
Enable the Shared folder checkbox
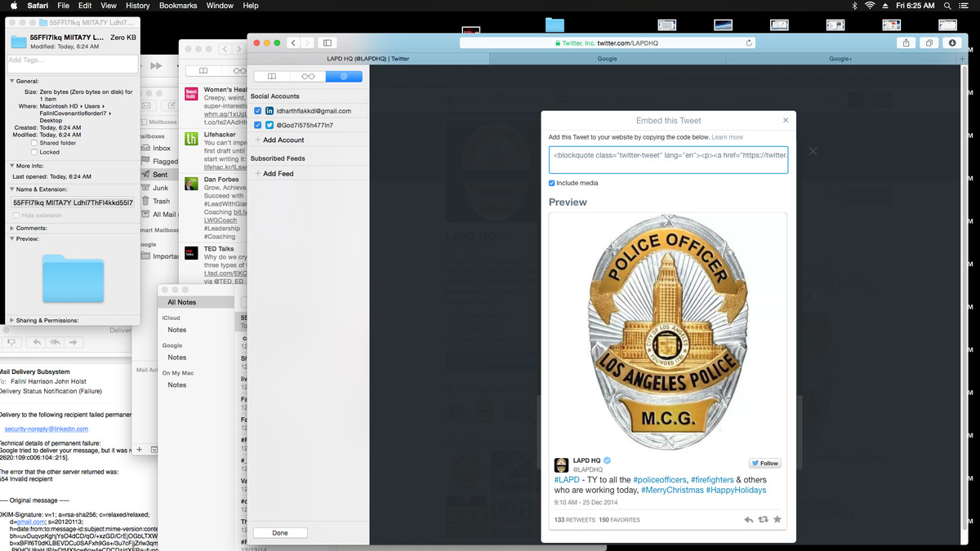coord(33,143)
